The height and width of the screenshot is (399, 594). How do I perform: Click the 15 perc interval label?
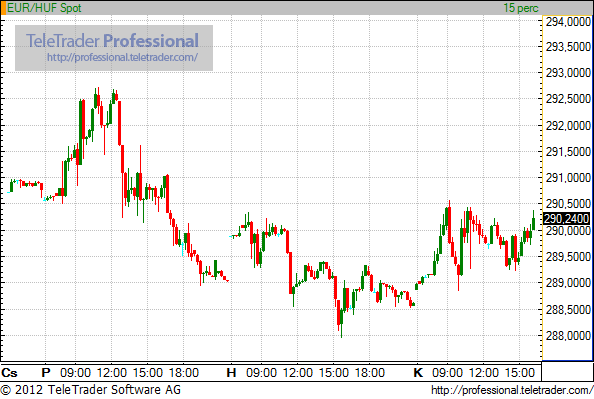(x=521, y=8)
